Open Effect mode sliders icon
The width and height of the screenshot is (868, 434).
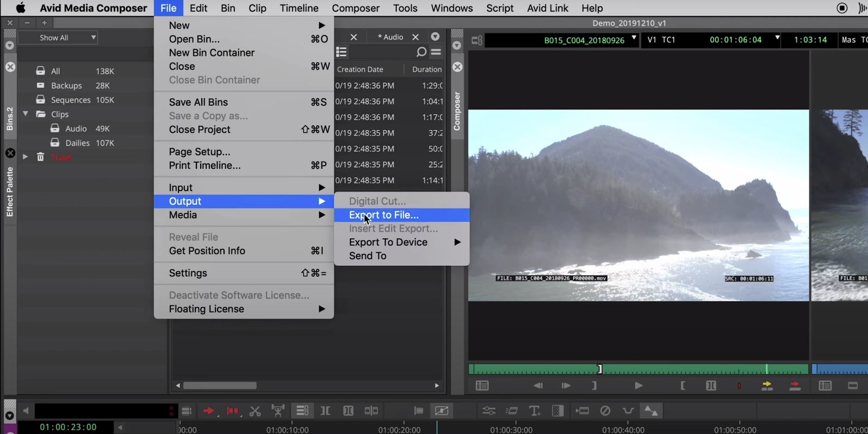489,411
